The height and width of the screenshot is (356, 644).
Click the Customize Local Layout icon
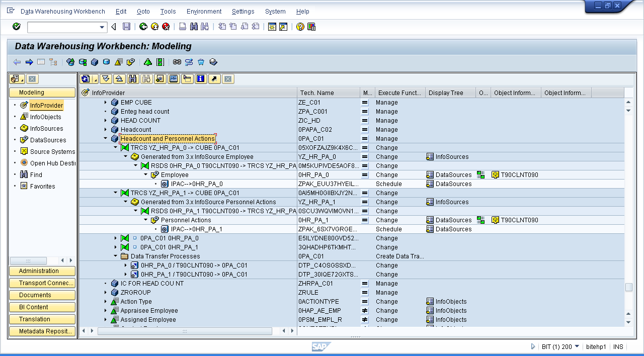click(311, 27)
